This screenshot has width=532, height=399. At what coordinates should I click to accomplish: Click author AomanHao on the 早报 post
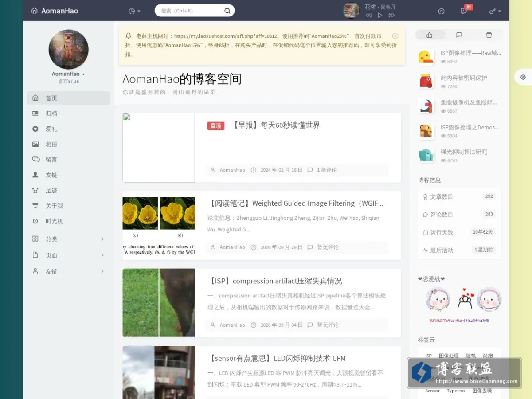click(232, 170)
